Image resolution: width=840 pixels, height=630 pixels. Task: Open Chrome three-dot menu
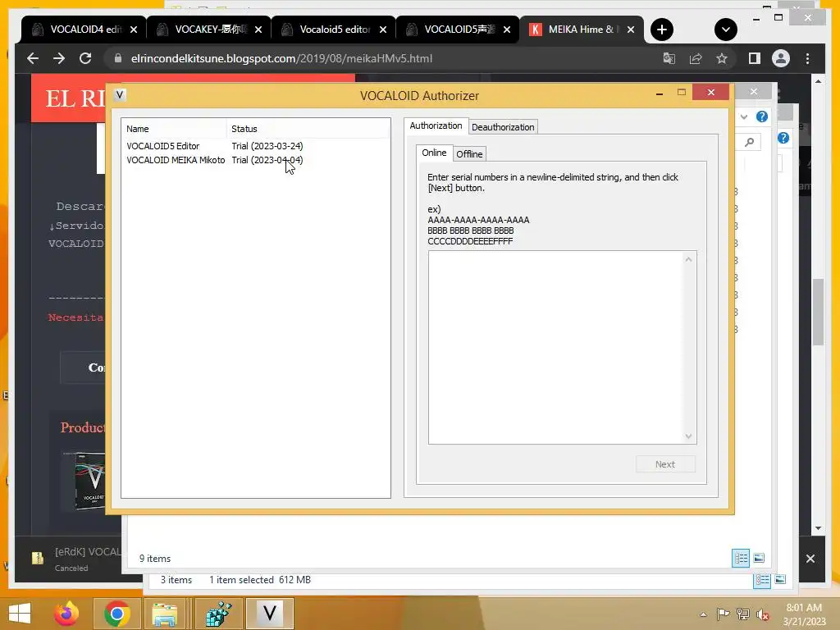(x=808, y=58)
